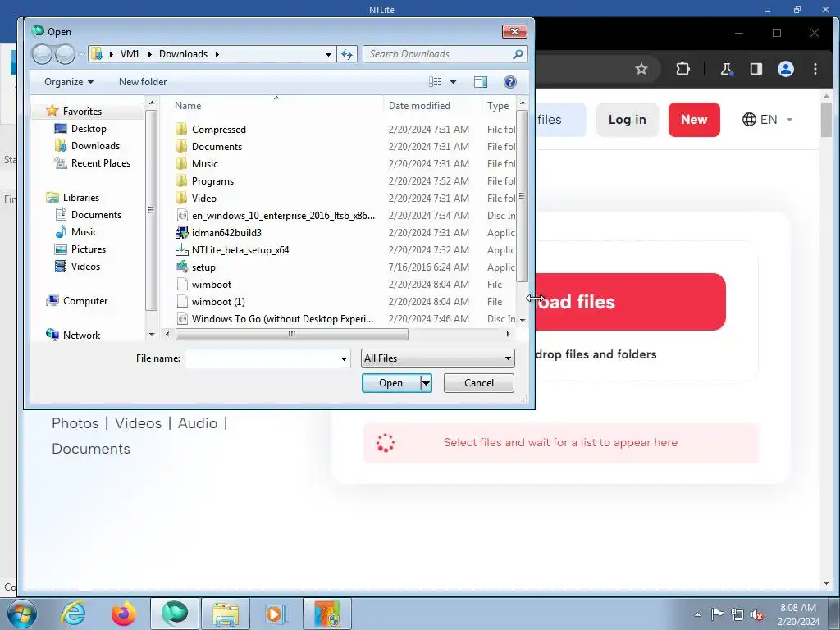Click the Photos link on webpage
The width and height of the screenshot is (840, 630).
pyautogui.click(x=75, y=423)
